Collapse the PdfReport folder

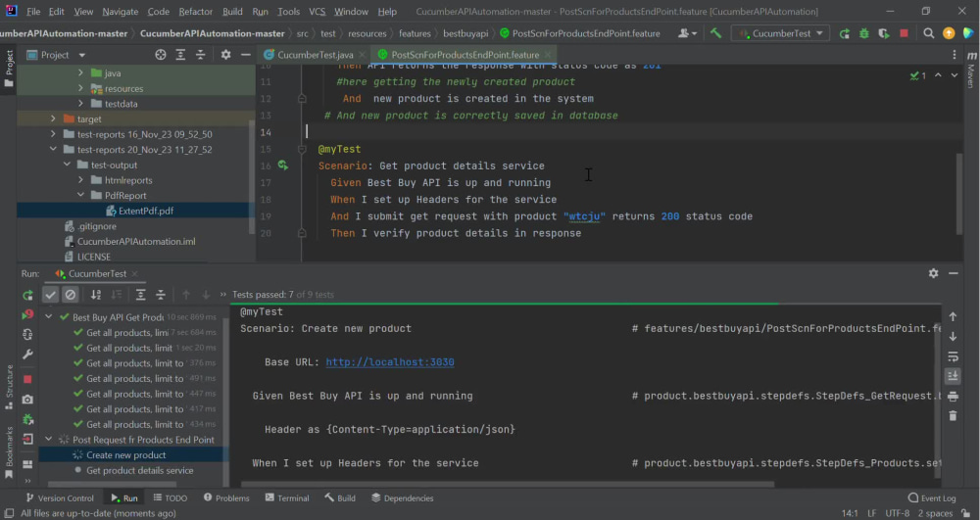(x=80, y=196)
